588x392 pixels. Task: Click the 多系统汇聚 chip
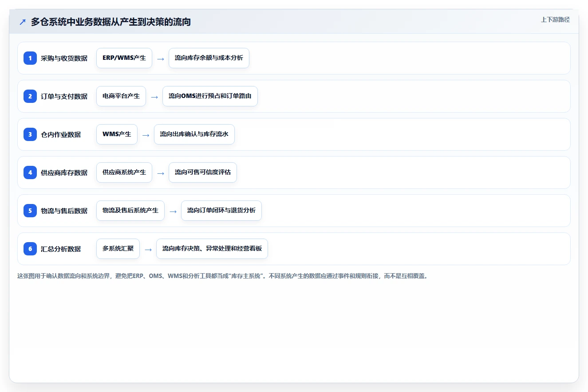tap(118, 249)
